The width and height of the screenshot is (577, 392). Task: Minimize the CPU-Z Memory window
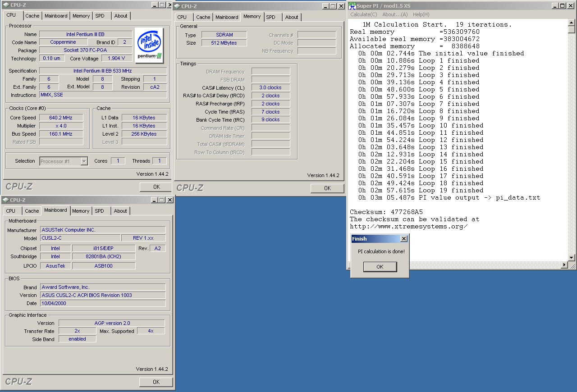click(x=325, y=6)
